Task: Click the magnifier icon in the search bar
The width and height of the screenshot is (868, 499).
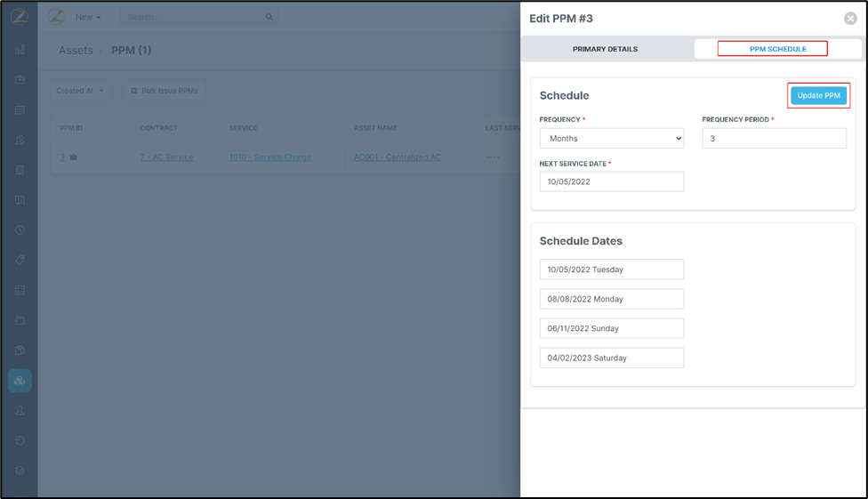Action: click(x=269, y=17)
